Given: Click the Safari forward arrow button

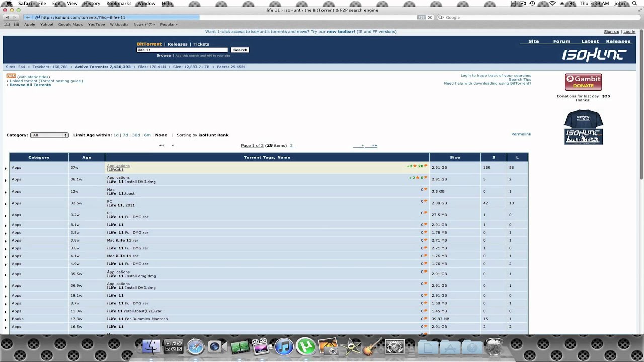Looking at the screenshot, I should coord(15,17).
